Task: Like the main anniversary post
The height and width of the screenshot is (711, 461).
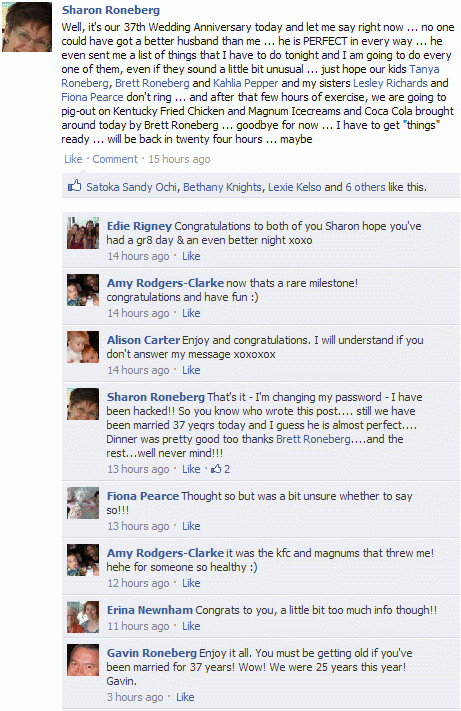Action: pos(73,159)
